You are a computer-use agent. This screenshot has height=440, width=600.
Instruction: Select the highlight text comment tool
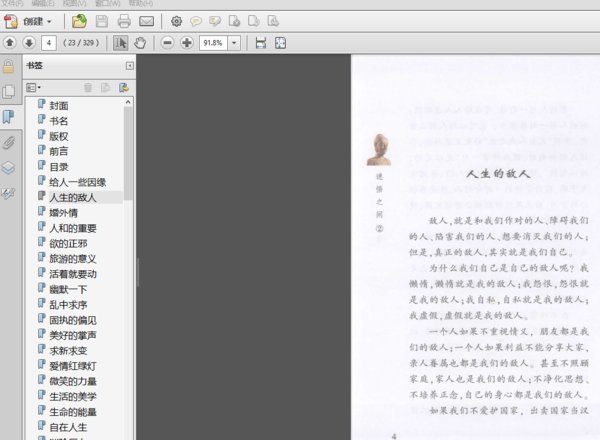(215, 21)
